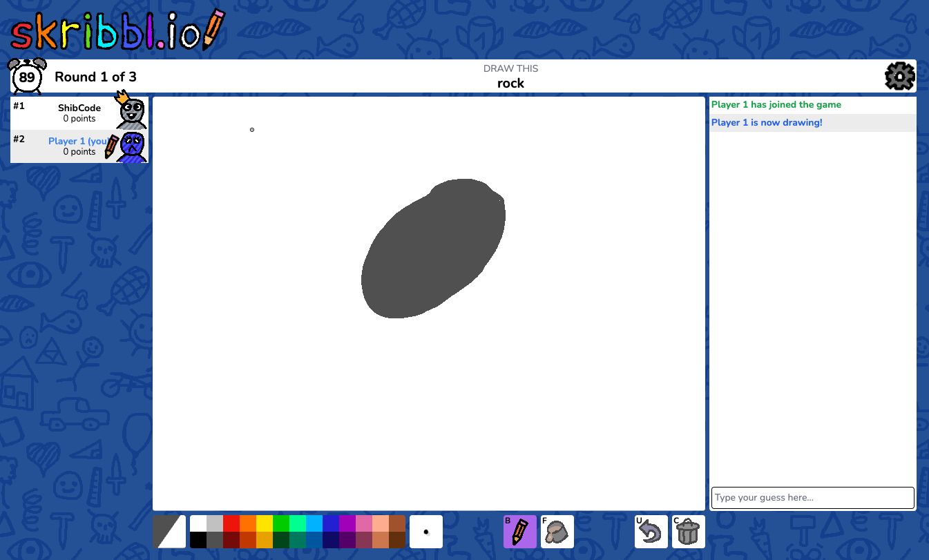
Task: Pick the red color swatch
Action: [x=231, y=523]
